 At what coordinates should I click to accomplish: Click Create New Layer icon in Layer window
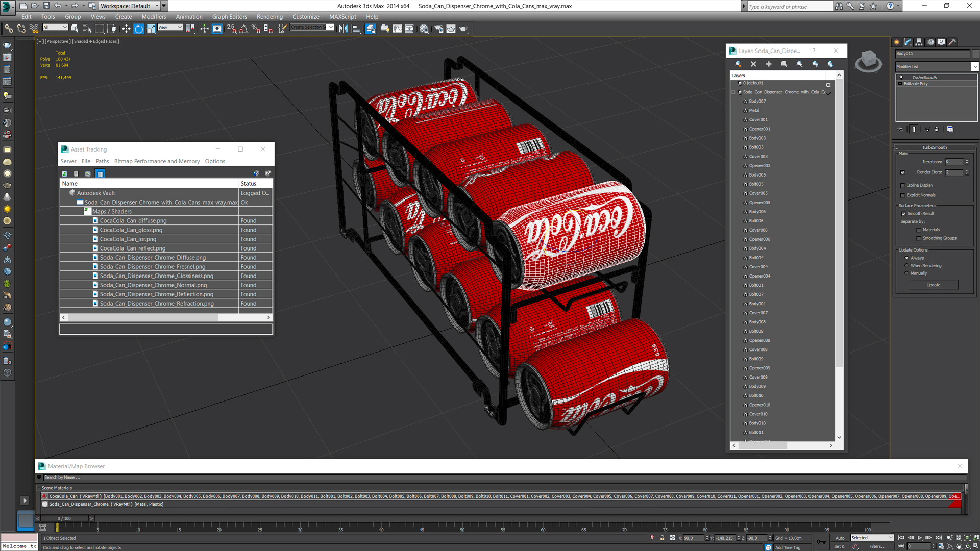[738, 64]
